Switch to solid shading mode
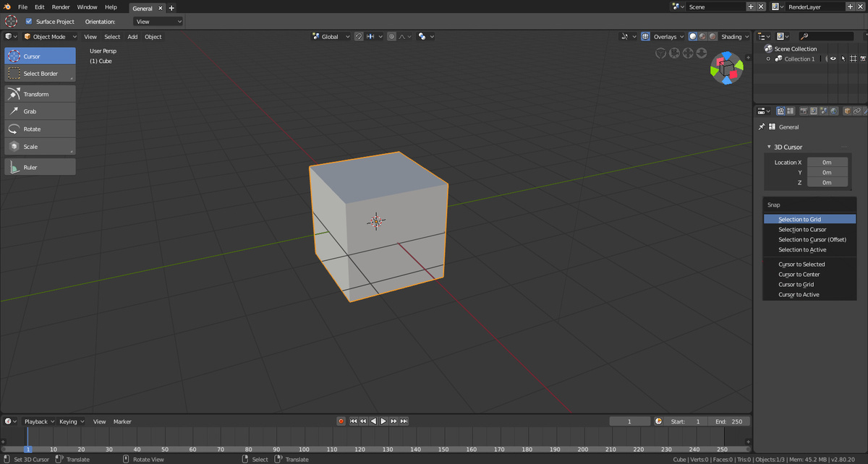The height and width of the screenshot is (464, 868). [693, 36]
